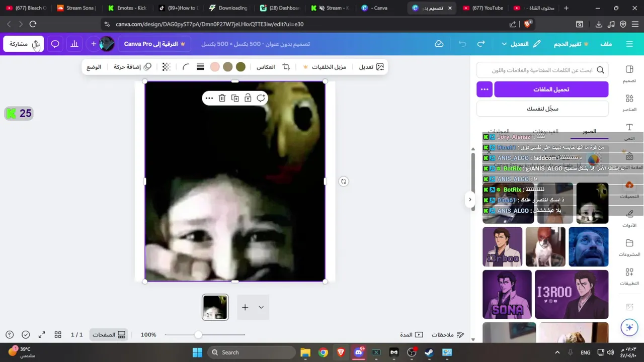Click the plus icon beside the avatar

point(94,44)
